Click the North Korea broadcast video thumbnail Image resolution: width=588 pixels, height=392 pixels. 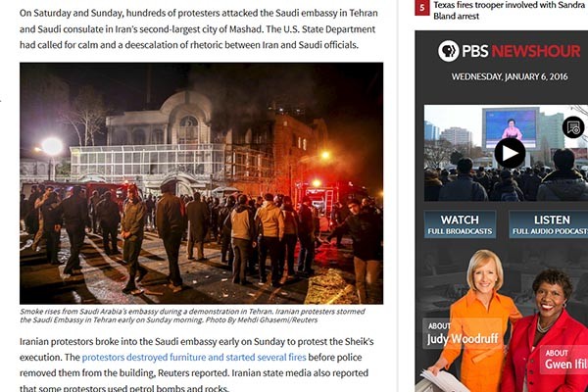[x=506, y=153]
